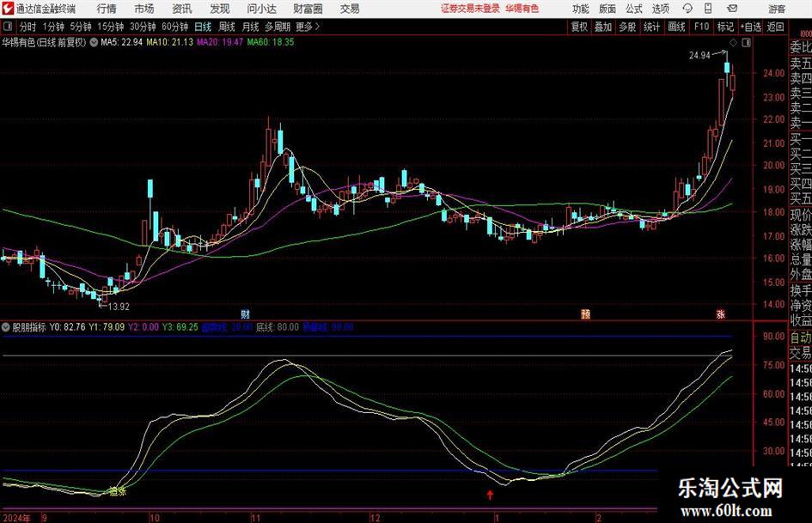Image resolution: width=812 pixels, height=523 pixels.
Task: Open the 行情 menu
Action: [107, 9]
